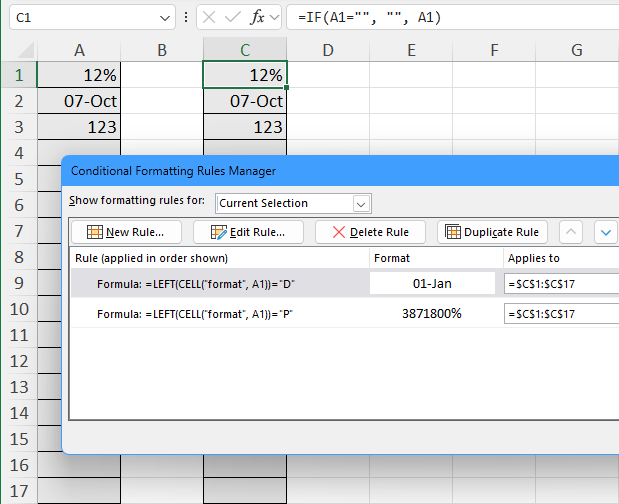This screenshot has width=619, height=504.
Task: Select row 4 header
Action: click(x=19, y=153)
